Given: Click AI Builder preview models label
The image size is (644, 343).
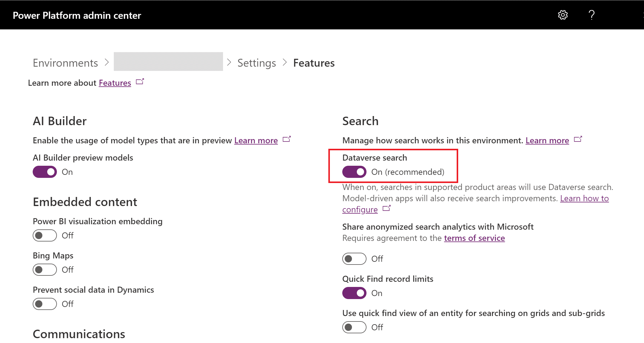Looking at the screenshot, I should click(83, 158).
